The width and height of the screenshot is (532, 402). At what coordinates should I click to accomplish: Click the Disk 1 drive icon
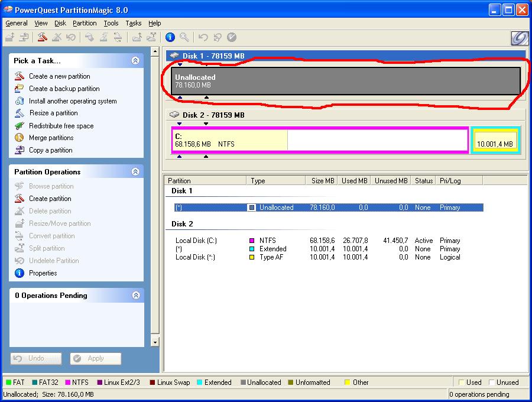point(174,56)
